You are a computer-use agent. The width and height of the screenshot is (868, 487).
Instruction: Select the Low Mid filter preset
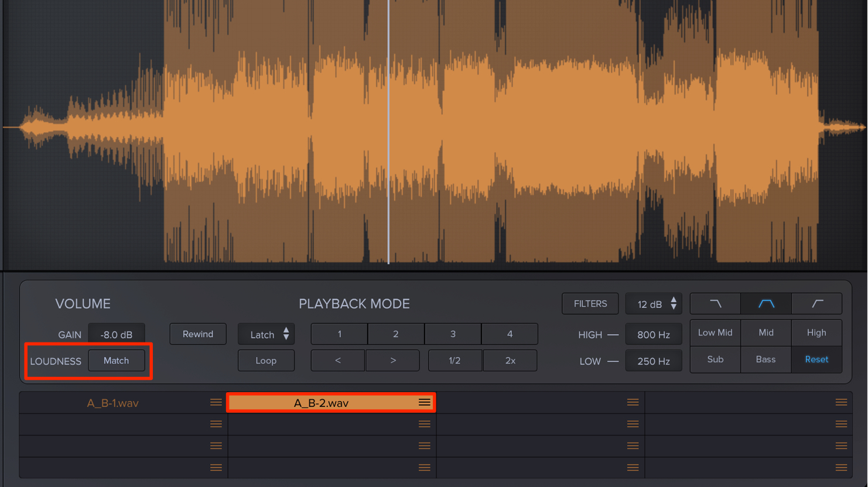click(715, 332)
